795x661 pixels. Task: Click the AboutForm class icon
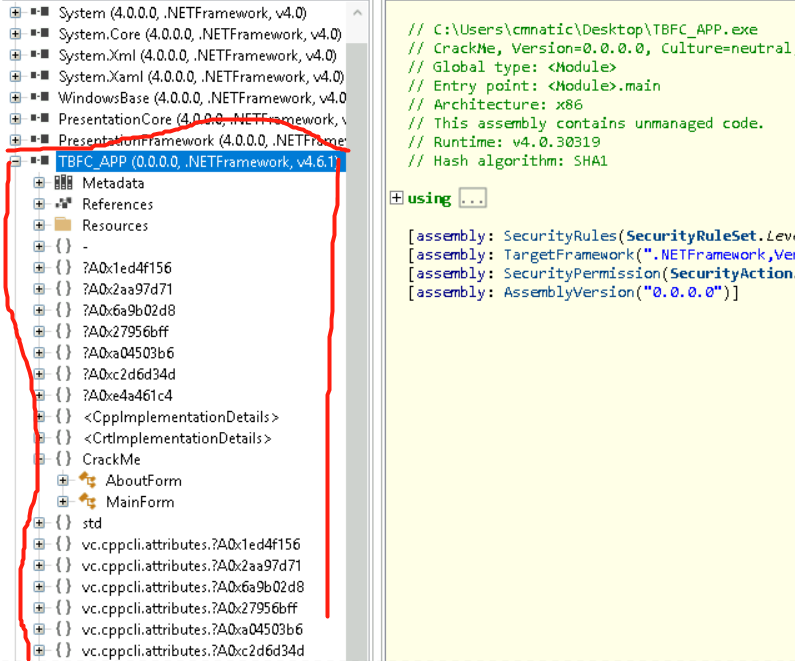tap(87, 481)
